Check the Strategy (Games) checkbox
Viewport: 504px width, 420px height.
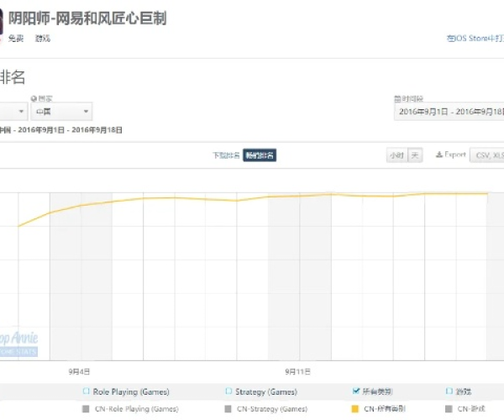click(x=228, y=391)
